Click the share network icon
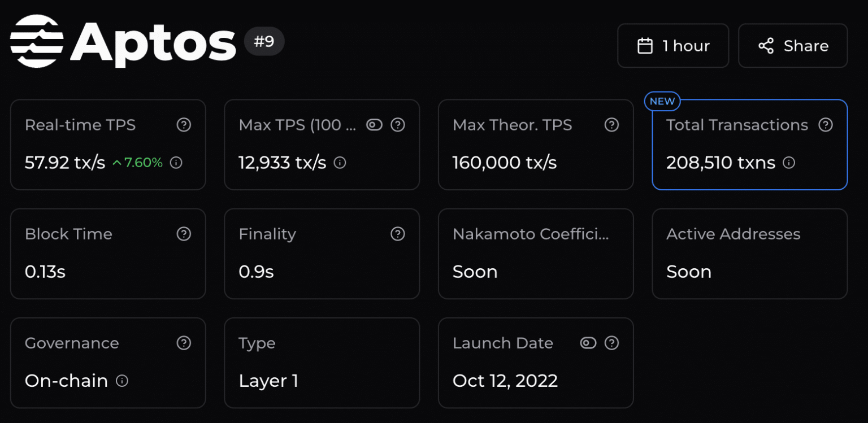 [x=766, y=46]
